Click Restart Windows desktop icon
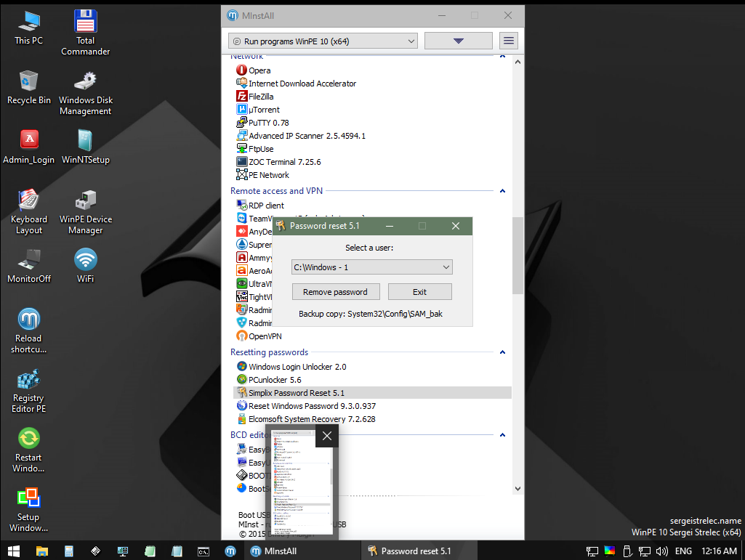The height and width of the screenshot is (560, 745). [29, 450]
